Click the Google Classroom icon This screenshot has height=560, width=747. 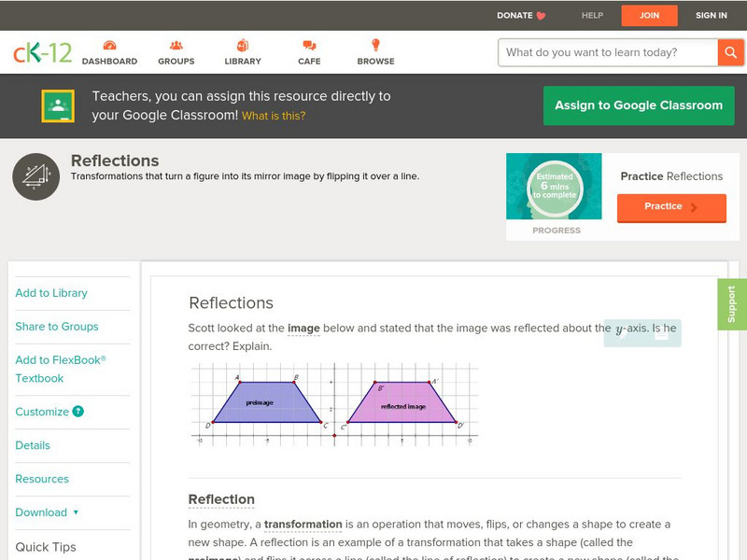click(58, 105)
